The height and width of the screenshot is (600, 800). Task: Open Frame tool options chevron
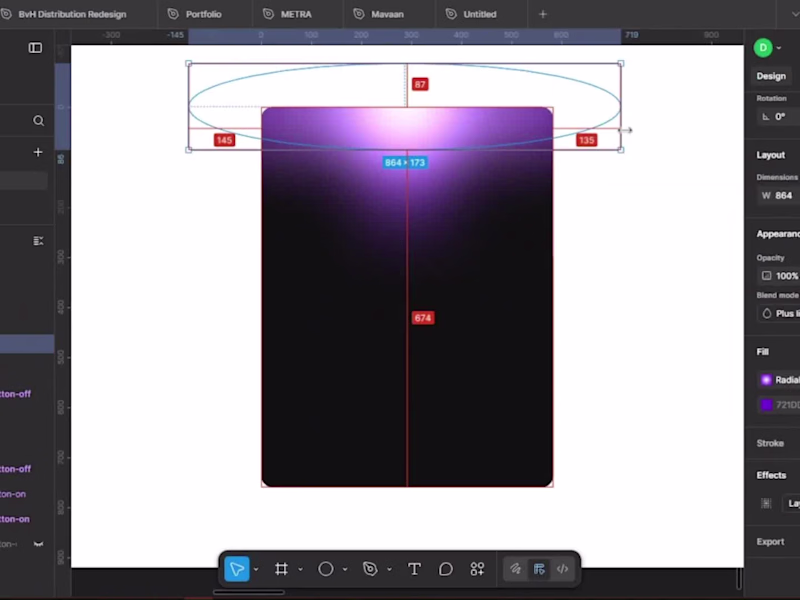[x=300, y=569]
